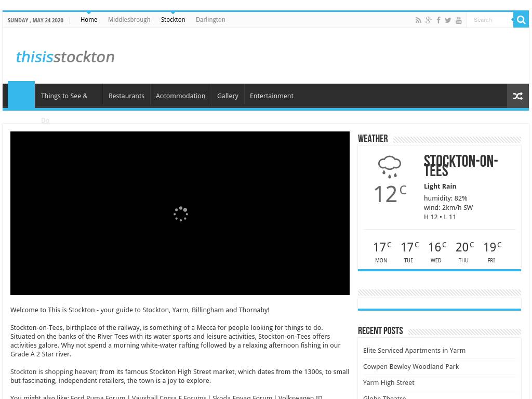Click the blue home button in navigation bar
The width and height of the screenshot is (532, 399).
click(x=21, y=96)
